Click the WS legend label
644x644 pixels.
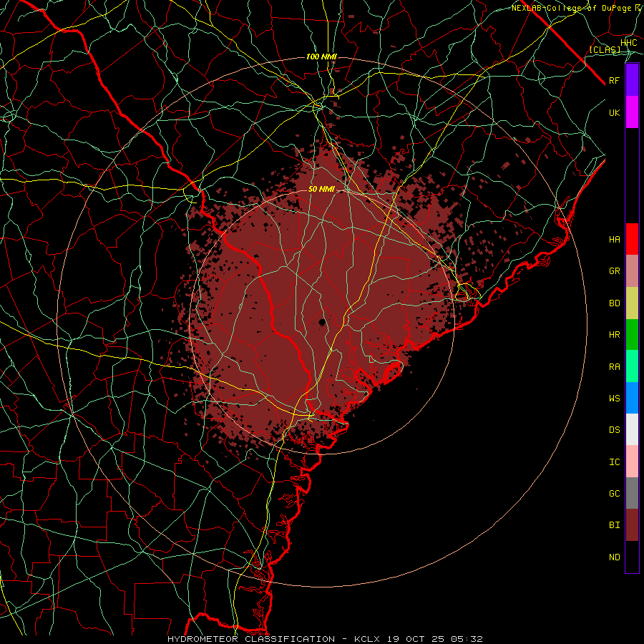615,399
